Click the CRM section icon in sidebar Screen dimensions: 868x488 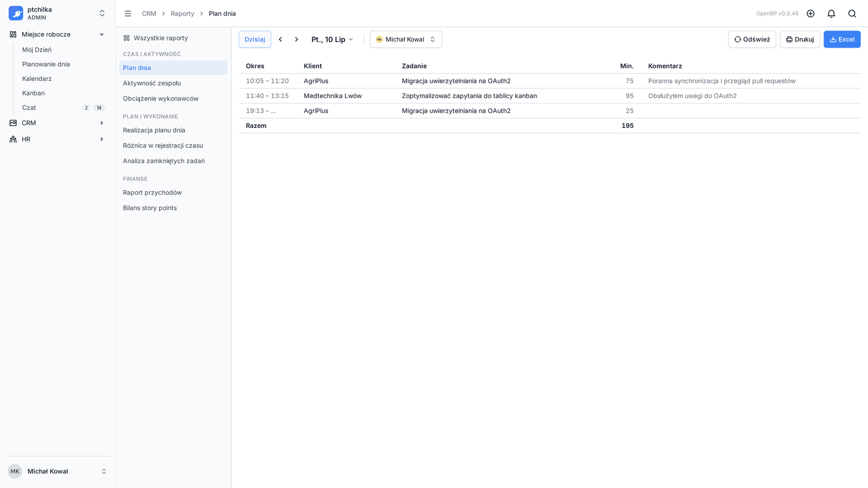pyautogui.click(x=13, y=123)
